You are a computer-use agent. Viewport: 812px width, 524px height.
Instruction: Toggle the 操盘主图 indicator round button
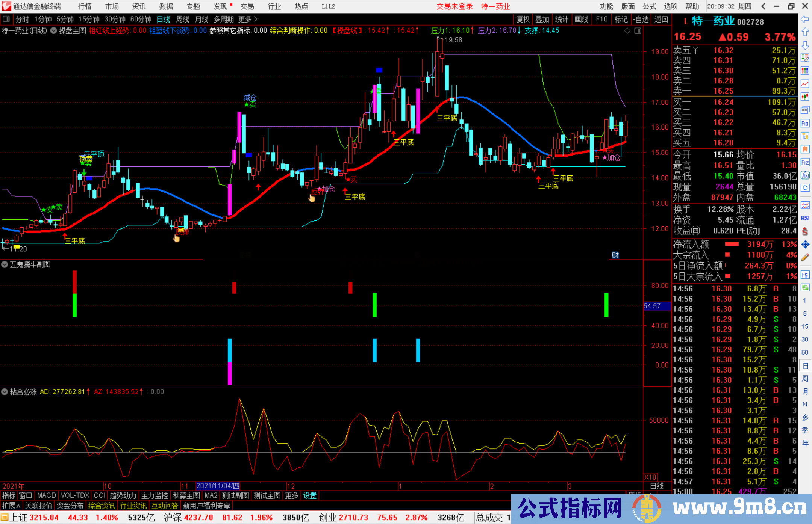[x=54, y=31]
